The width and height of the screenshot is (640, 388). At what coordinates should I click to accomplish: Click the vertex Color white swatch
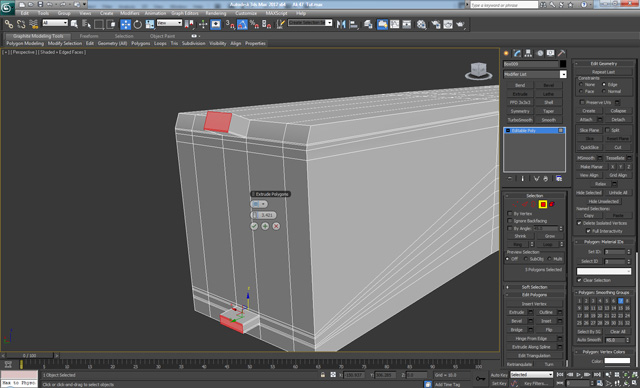[x=617, y=361]
